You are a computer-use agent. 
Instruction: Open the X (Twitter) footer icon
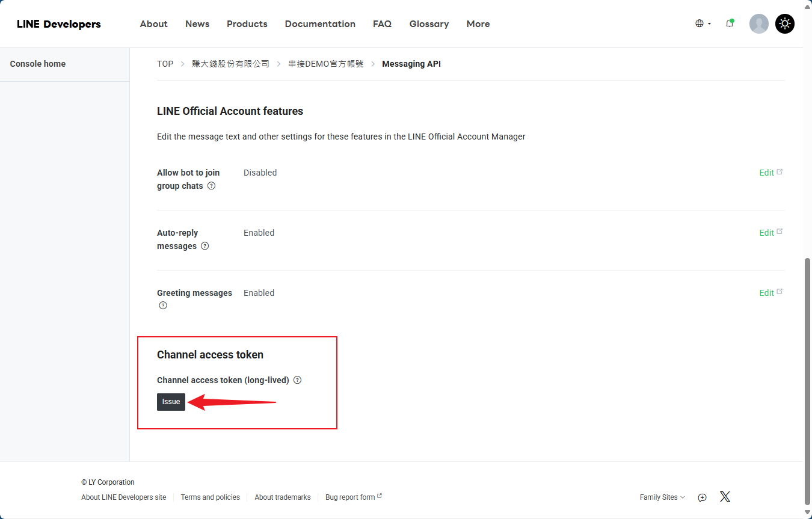pyautogui.click(x=725, y=497)
